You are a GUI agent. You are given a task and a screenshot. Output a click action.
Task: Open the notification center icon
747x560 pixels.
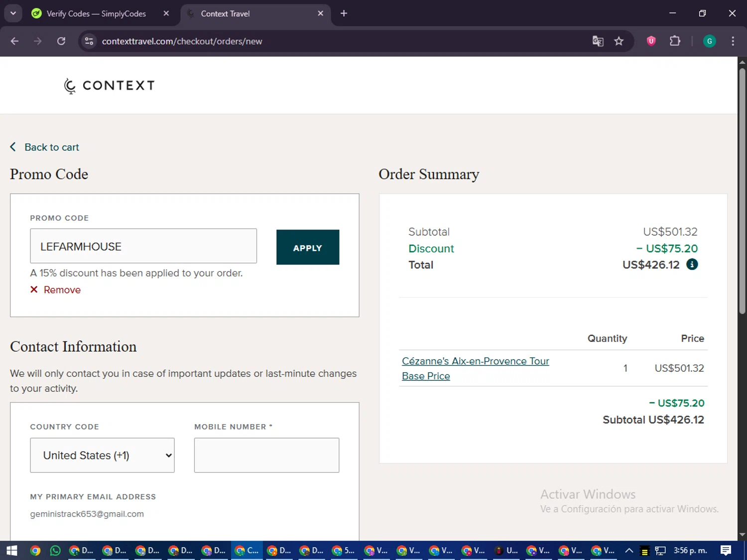(x=726, y=550)
